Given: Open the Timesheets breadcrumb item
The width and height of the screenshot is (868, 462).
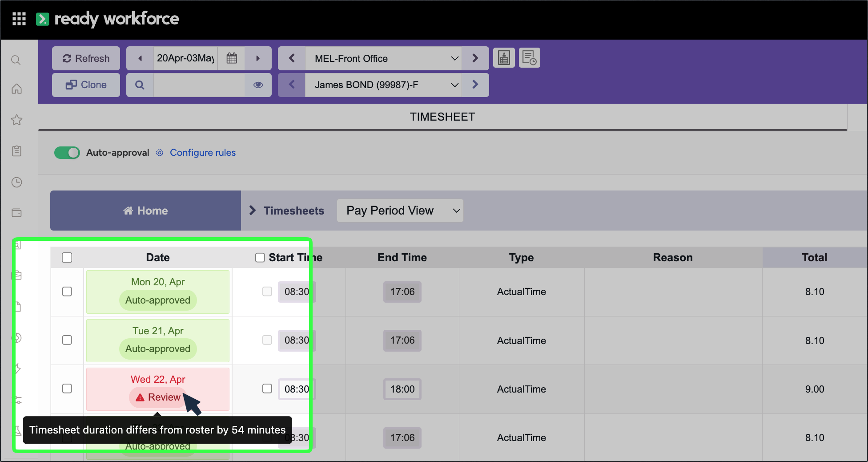Looking at the screenshot, I should pos(294,211).
